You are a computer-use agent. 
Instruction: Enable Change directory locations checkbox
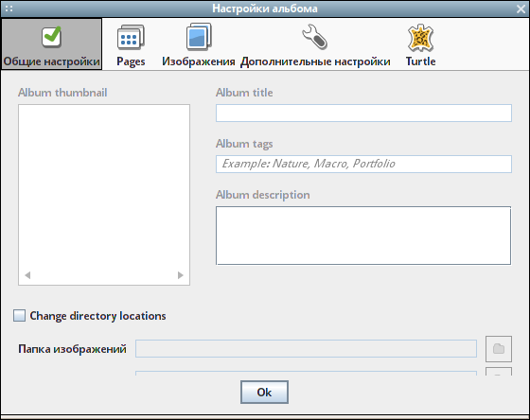click(x=19, y=316)
